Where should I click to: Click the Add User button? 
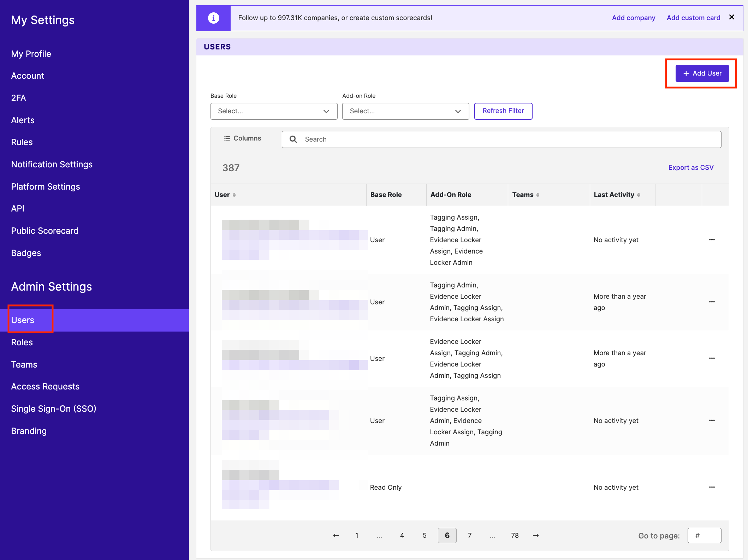tap(702, 73)
